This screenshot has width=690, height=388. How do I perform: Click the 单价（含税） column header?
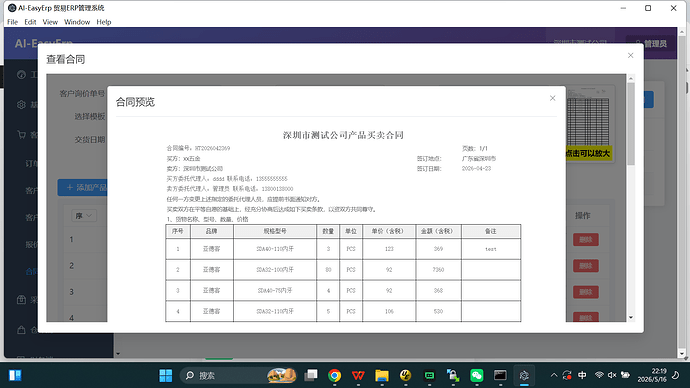point(389,231)
